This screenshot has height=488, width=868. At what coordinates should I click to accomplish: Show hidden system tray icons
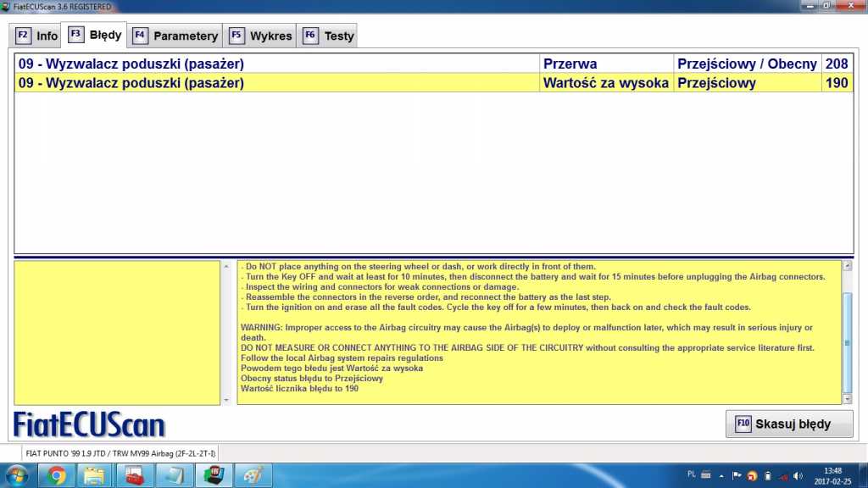point(721,475)
